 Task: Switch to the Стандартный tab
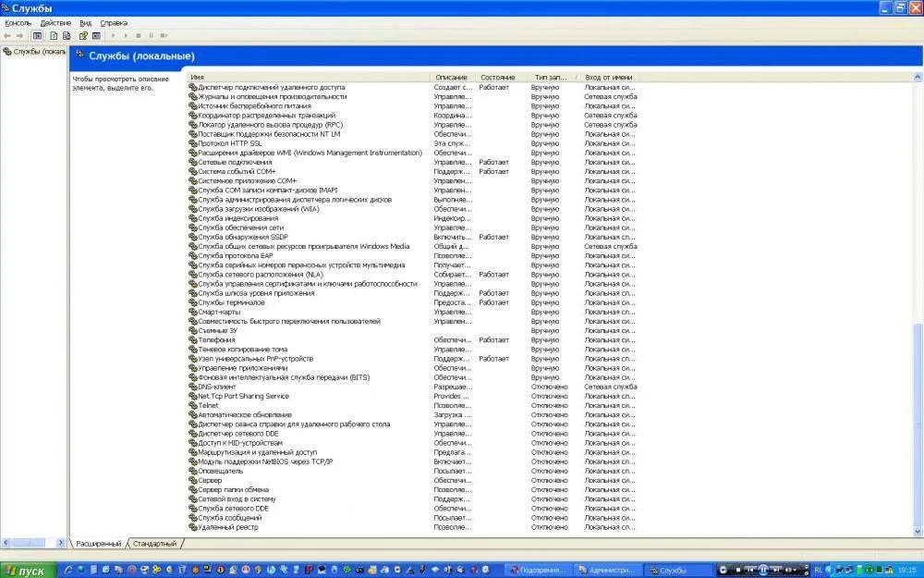coord(154,544)
